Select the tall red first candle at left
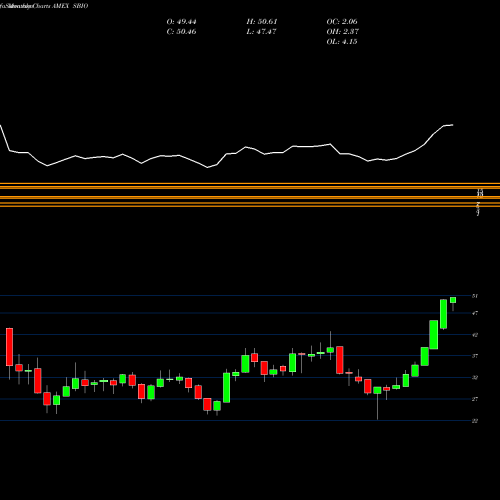 [x=9, y=347]
